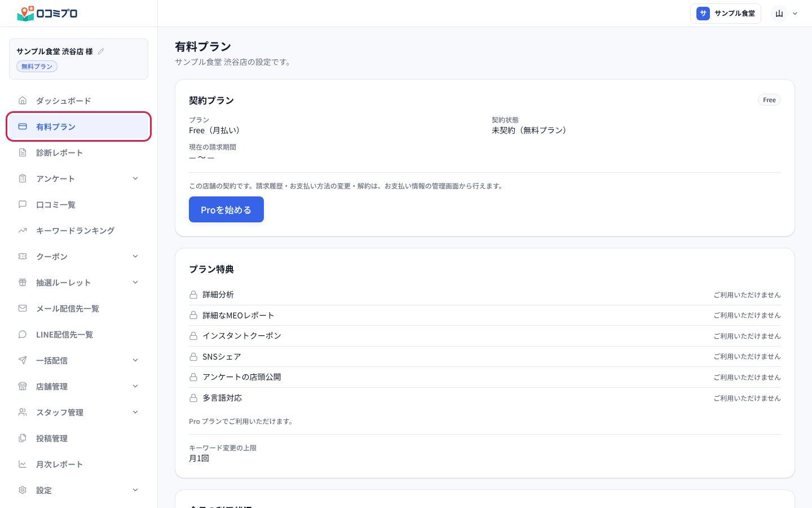Click the Free badge in 契約プラン card
This screenshot has height=508, width=812.
[x=769, y=100]
